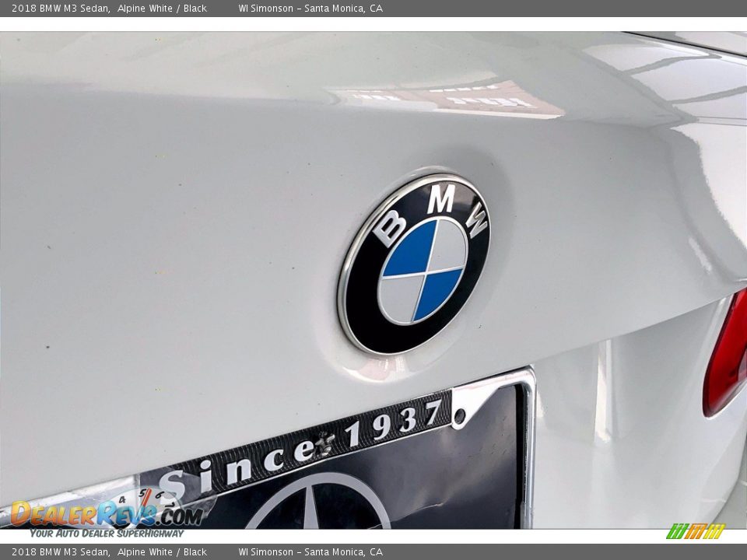Click the red tail light at right edge
This screenshot has width=747, height=560.
pos(726,353)
